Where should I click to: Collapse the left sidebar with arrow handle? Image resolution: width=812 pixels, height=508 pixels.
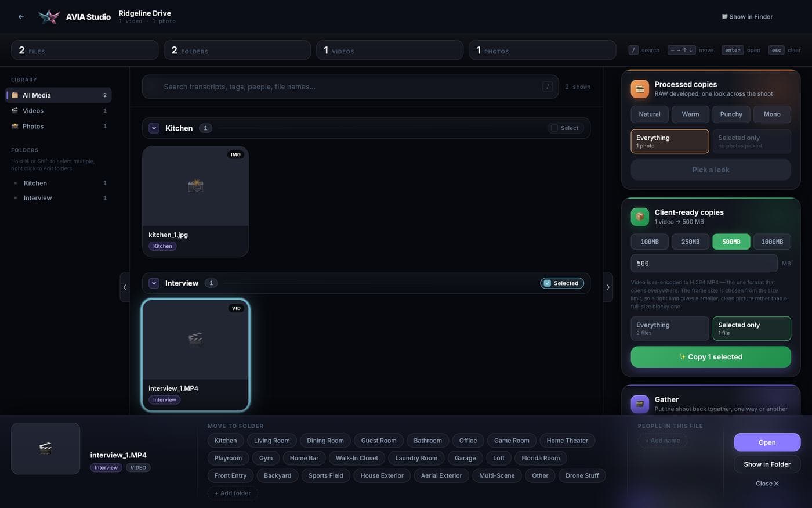(x=125, y=287)
